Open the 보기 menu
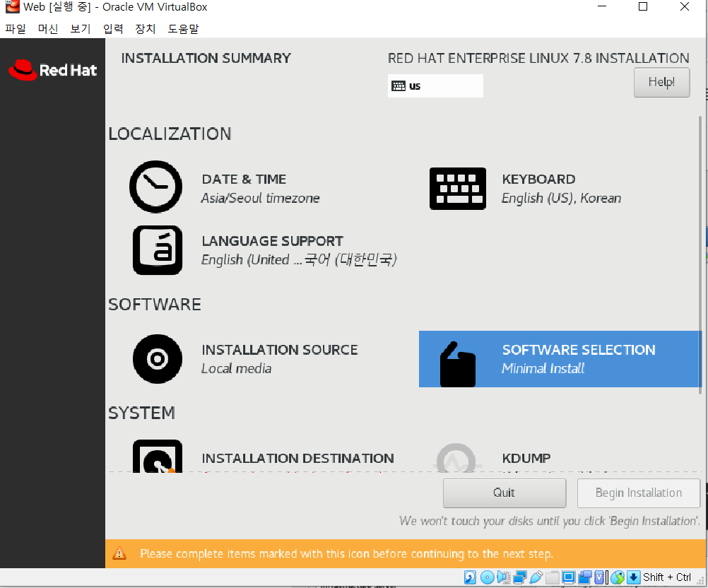708x588 pixels. (81, 29)
